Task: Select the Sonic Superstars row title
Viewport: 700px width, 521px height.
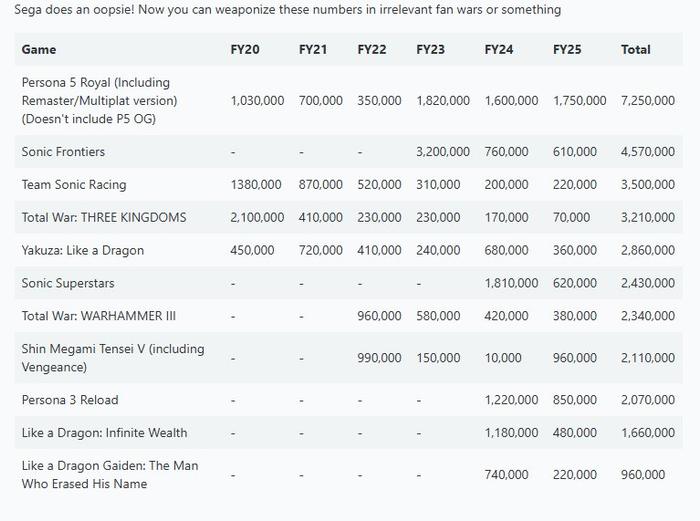Action: (x=68, y=283)
